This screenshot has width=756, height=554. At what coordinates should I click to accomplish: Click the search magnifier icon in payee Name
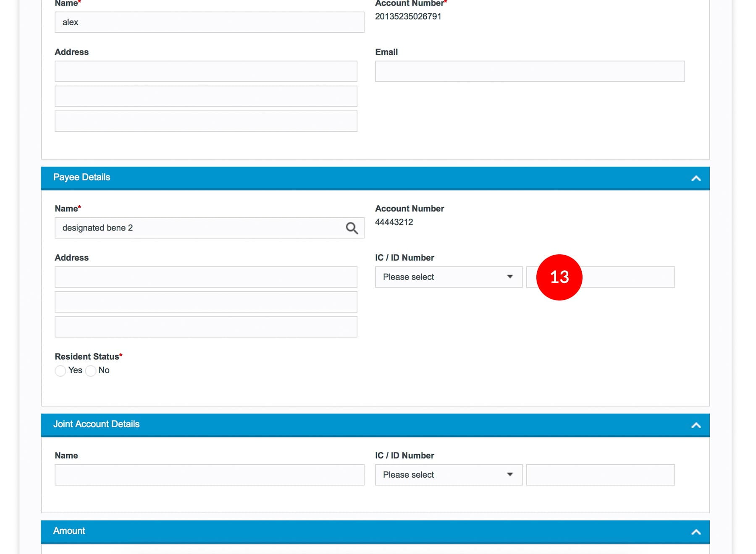[352, 228]
